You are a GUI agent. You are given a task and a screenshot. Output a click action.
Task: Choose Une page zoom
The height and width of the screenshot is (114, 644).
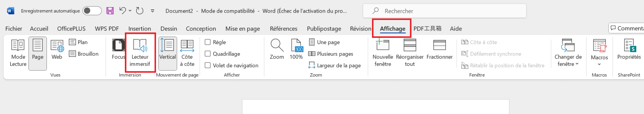pos(324,42)
